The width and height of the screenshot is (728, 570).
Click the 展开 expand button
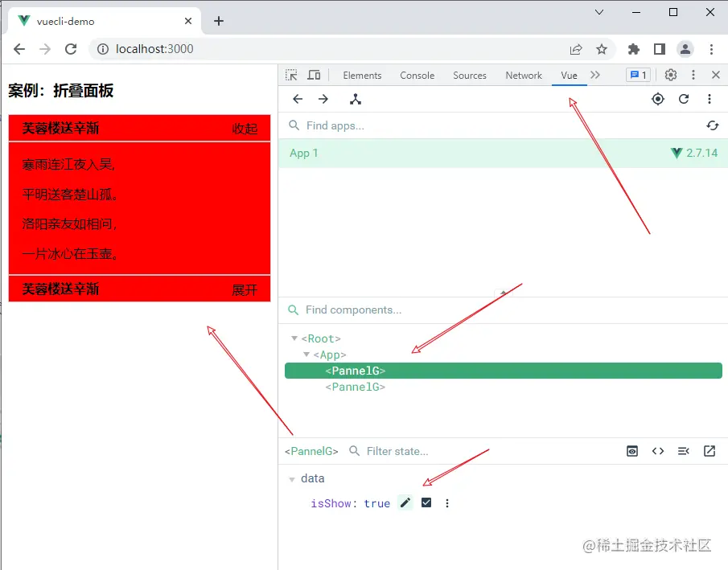[x=245, y=290]
